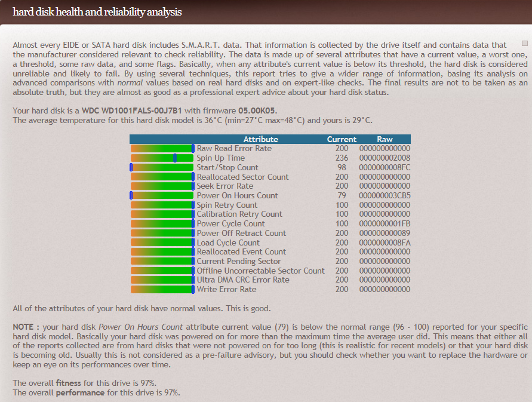The image size is (532, 402).
Task: Click the Power Cycle Count attribute name
Action: tap(230, 224)
